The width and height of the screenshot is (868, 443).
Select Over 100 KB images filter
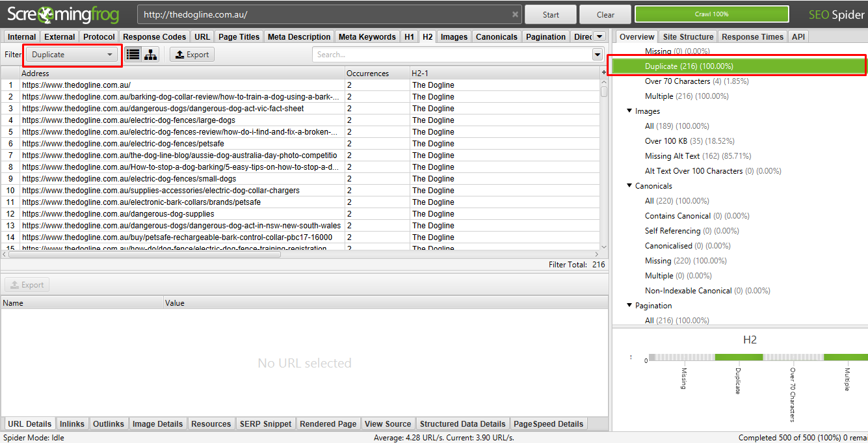point(690,141)
